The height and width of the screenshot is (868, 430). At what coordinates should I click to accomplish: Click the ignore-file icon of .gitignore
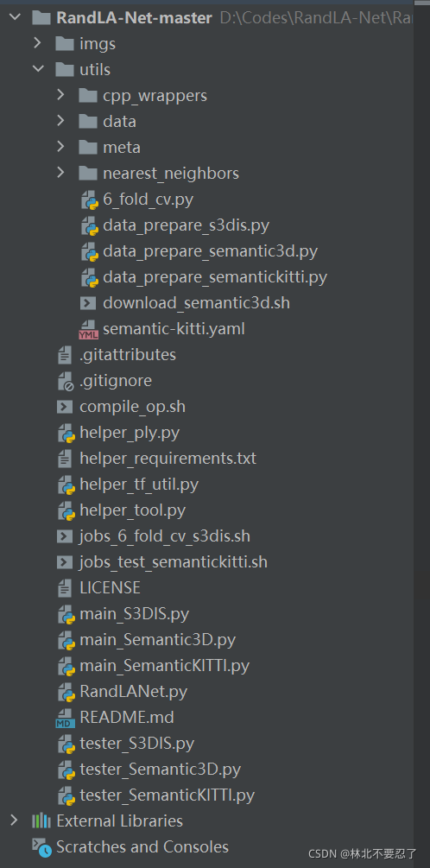coord(66,381)
